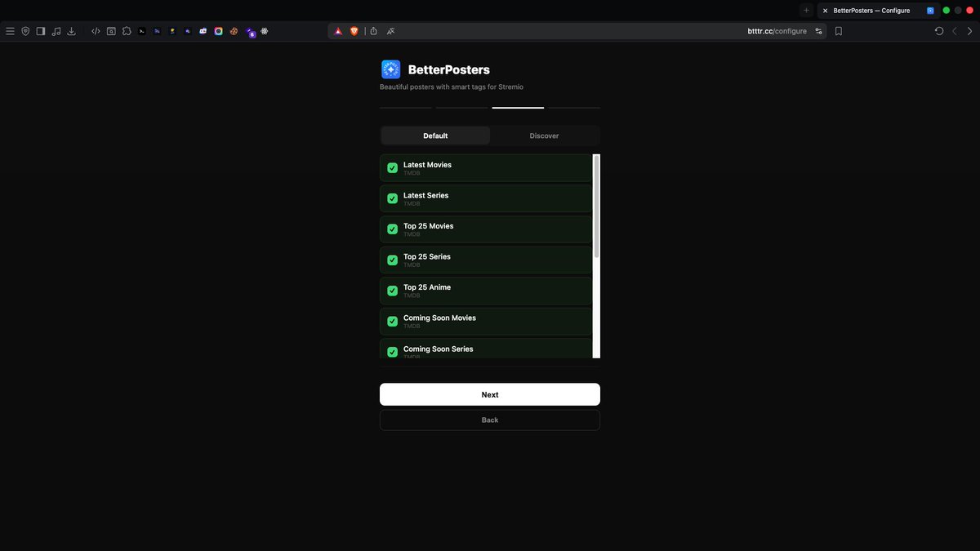Click the colorful ring extension icon
This screenshot has width=980, height=551.
pos(219,31)
